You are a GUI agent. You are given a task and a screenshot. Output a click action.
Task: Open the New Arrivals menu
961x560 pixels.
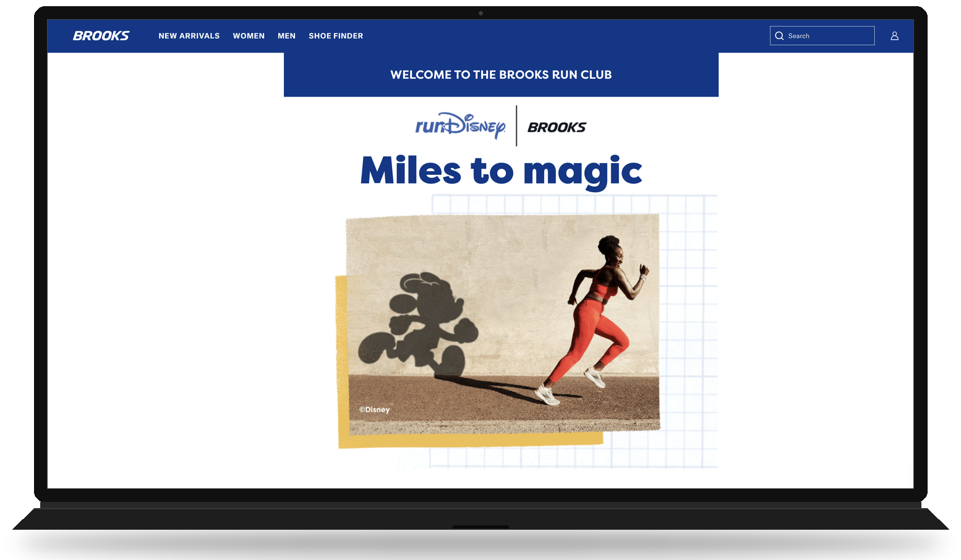click(189, 36)
